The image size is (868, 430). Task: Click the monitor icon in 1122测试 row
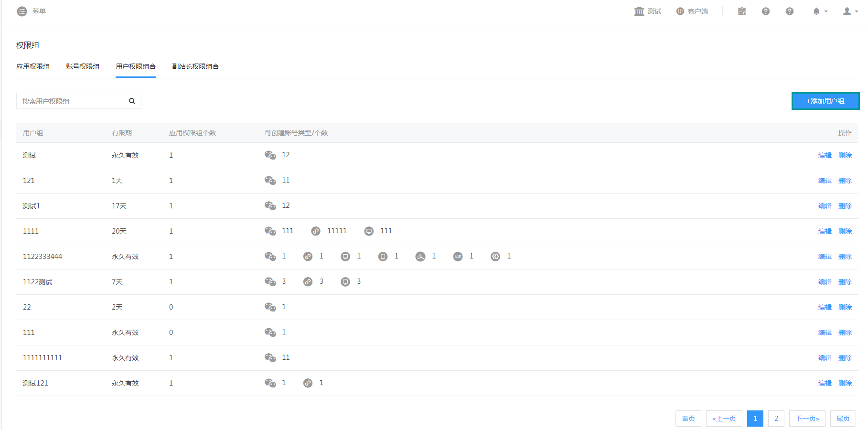click(x=345, y=282)
